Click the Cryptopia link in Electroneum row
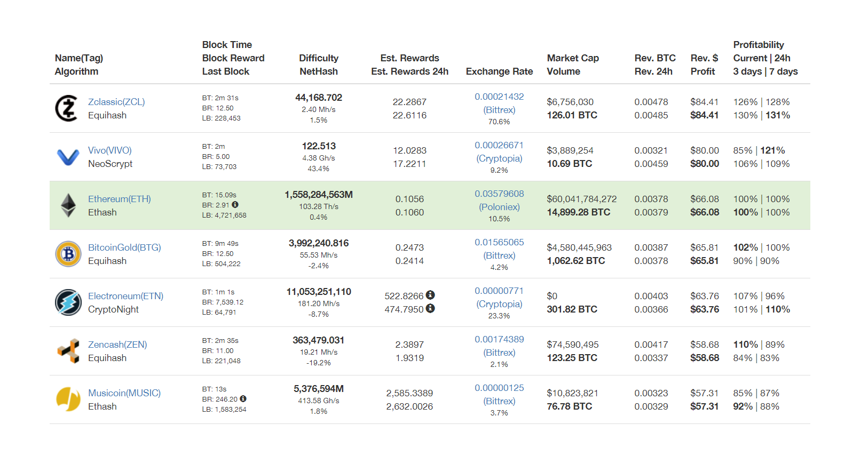This screenshot has width=868, height=464. click(499, 304)
